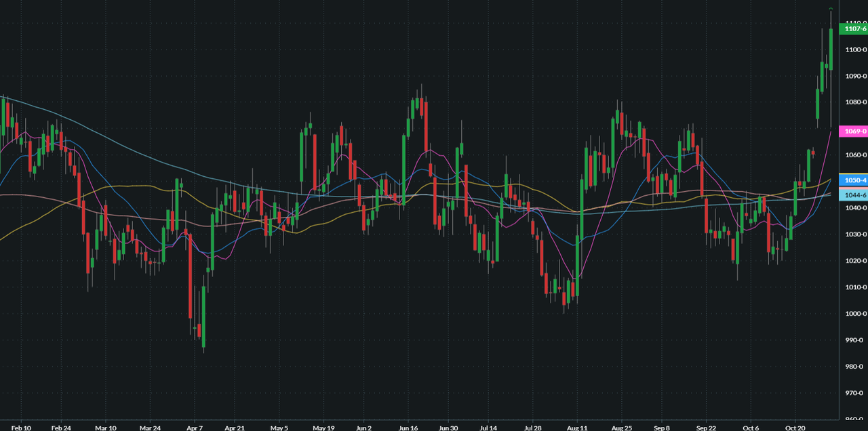868x431 pixels.
Task: Click the Feb 10 date label
Action: tap(20, 428)
